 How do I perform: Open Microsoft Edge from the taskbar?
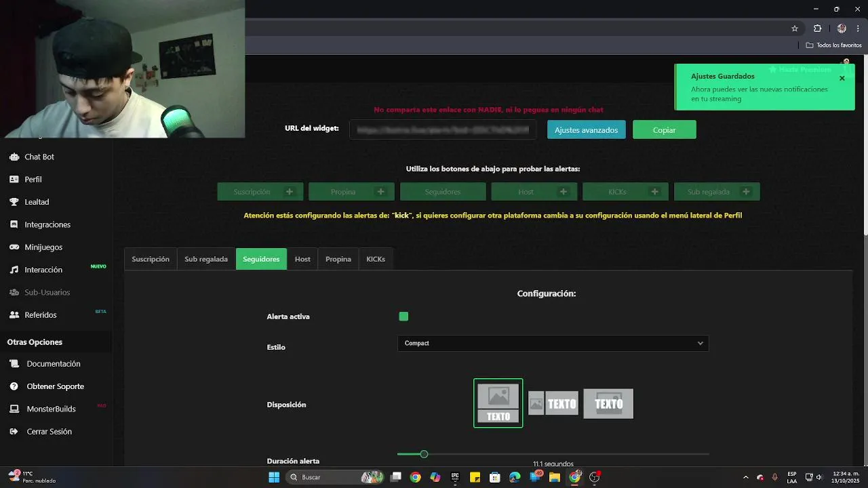pyautogui.click(x=515, y=477)
